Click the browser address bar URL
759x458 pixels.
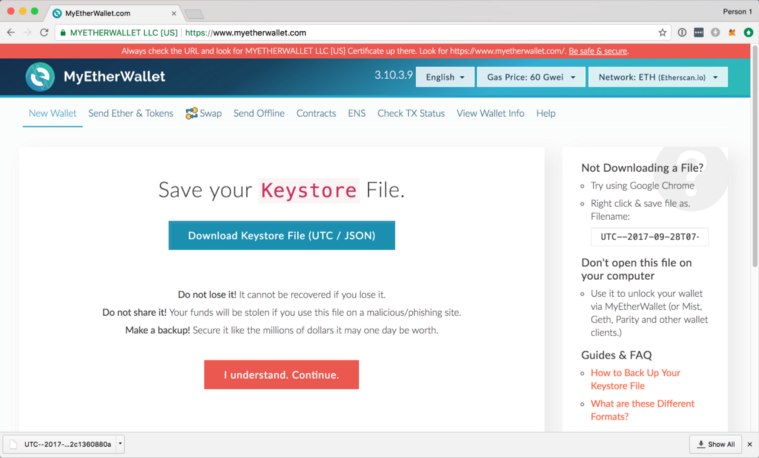point(245,32)
